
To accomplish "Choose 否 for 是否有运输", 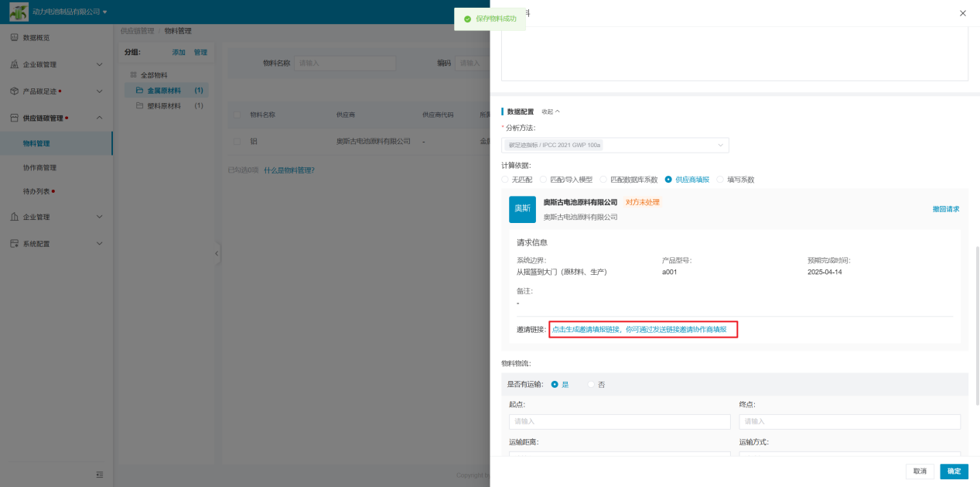I will tap(592, 384).
